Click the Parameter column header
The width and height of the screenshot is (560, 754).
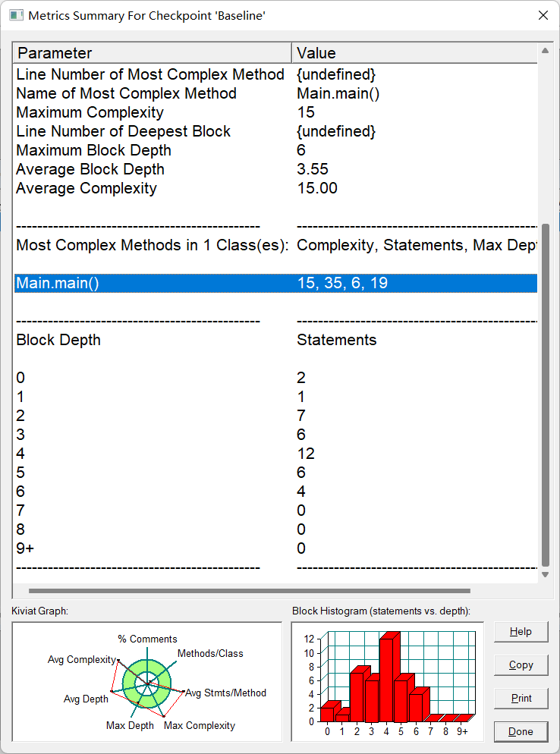point(153,53)
